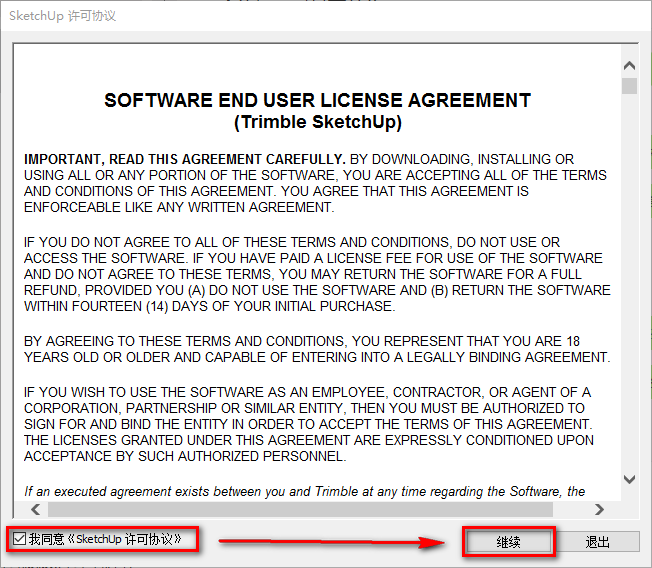The image size is (652, 568).
Task: Tick the 我同意 SketchUp 许可协议 checkbox
Action: pyautogui.click(x=20, y=539)
